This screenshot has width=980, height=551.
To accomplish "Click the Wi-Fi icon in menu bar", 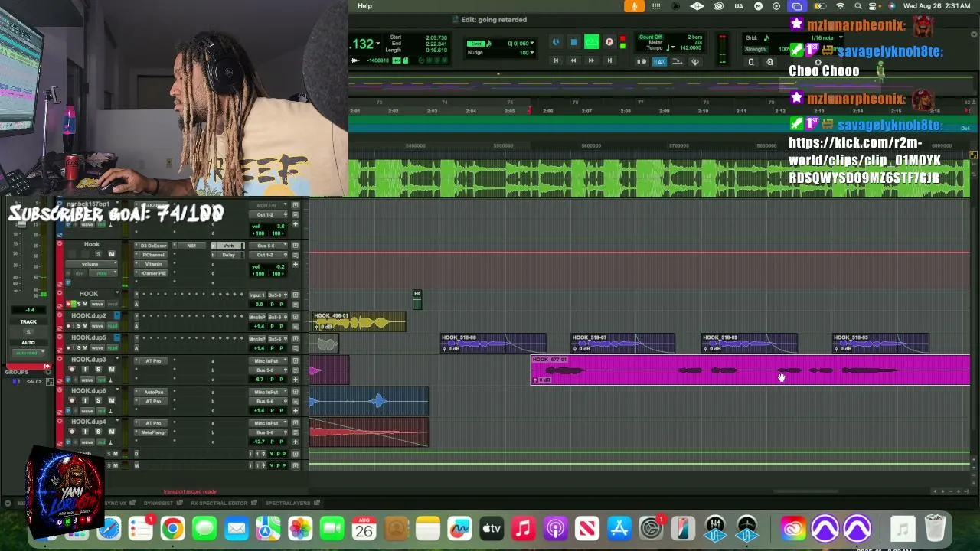I will point(840,6).
